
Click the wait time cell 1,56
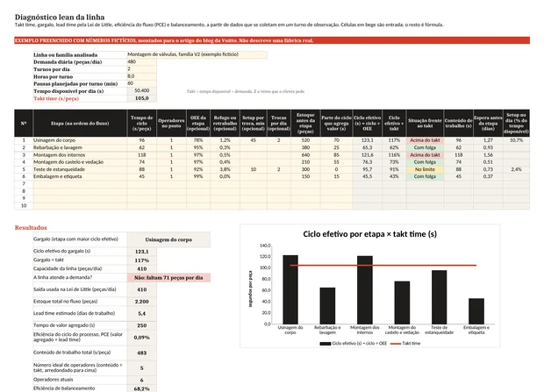point(488,155)
